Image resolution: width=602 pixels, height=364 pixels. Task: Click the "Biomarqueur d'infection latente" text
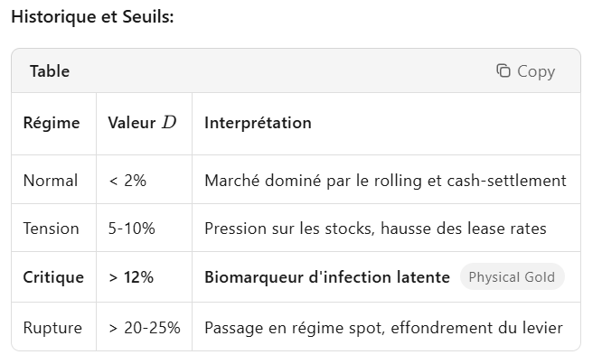pos(327,277)
